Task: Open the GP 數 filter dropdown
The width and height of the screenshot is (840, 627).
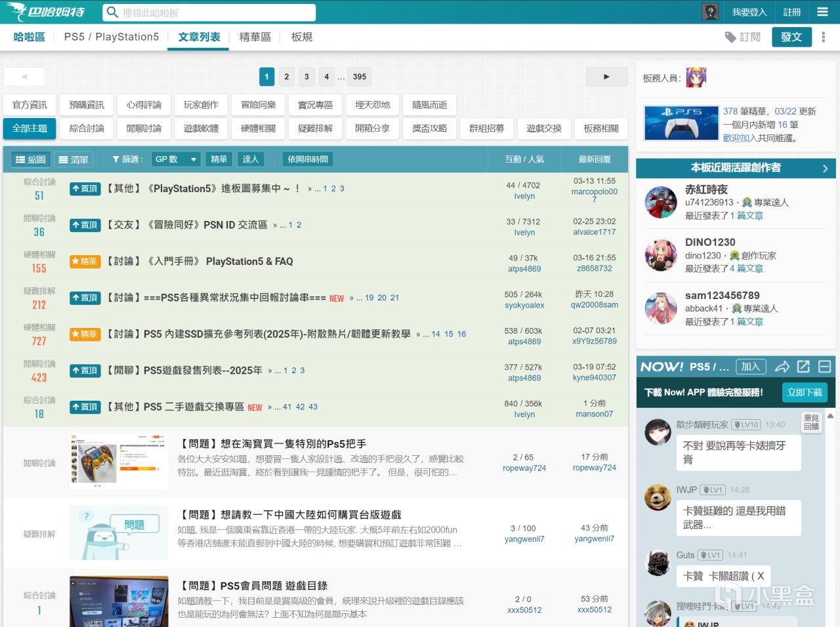Action: pyautogui.click(x=176, y=159)
